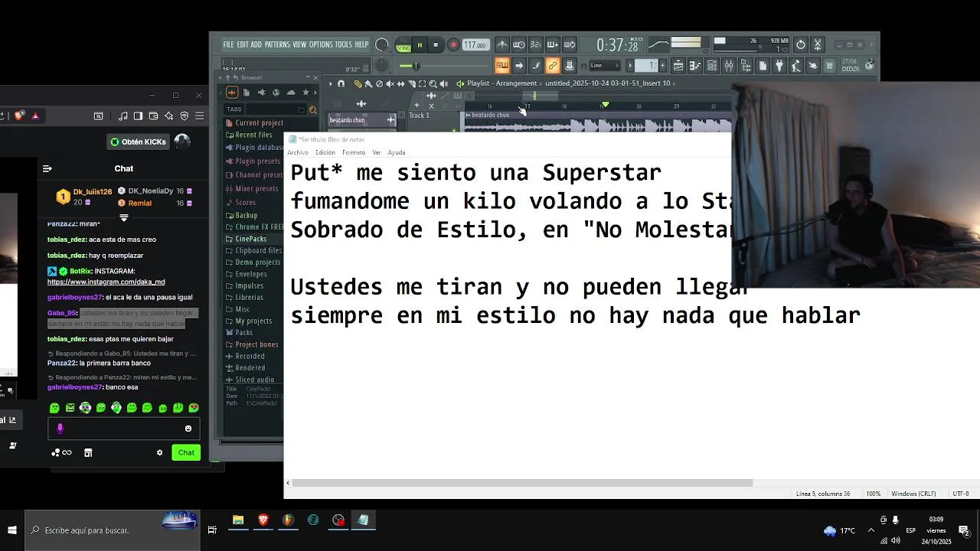Open the Line snap dropdown
The image size is (980, 551).
point(605,66)
